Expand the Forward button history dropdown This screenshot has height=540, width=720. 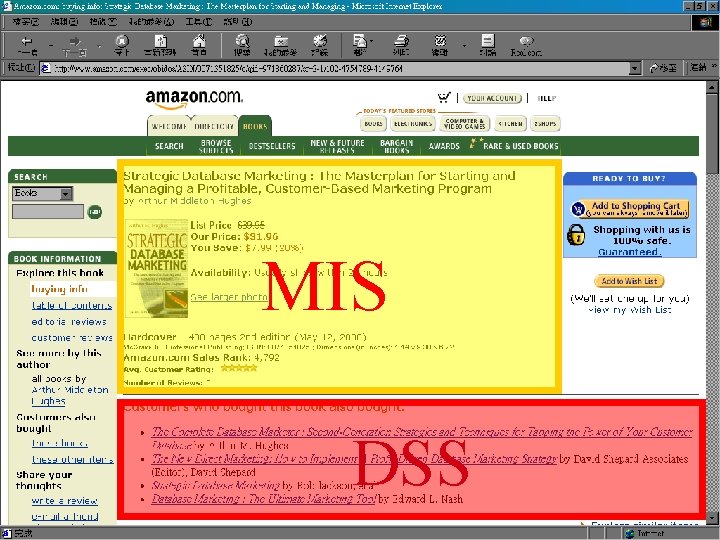(x=99, y=45)
